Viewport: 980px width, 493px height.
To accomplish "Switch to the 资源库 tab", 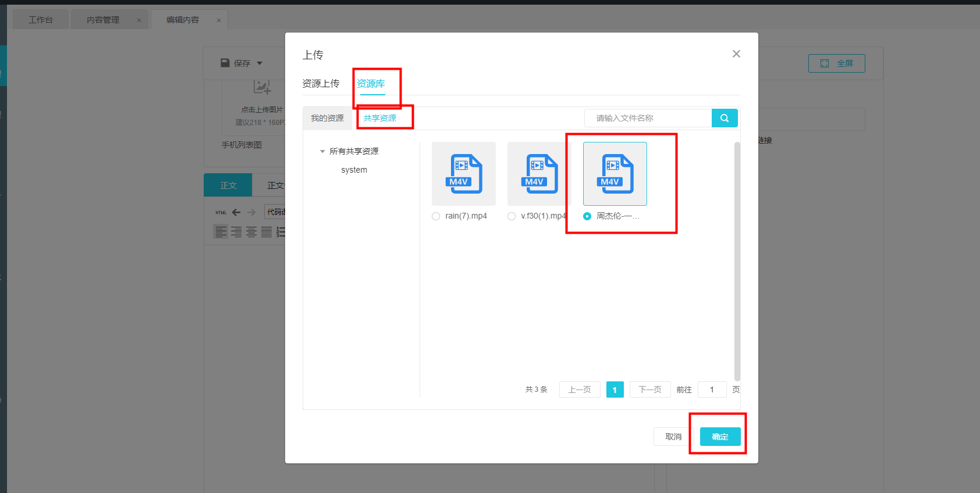I will point(371,84).
